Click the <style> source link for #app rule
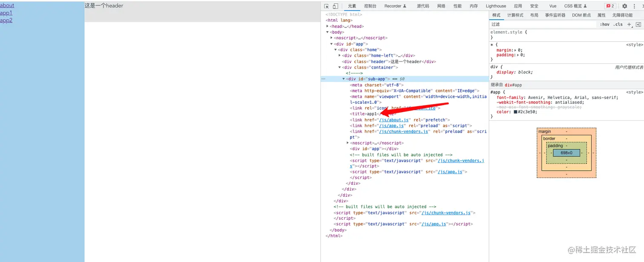Viewport: 644px width, 262px height. 635,92
